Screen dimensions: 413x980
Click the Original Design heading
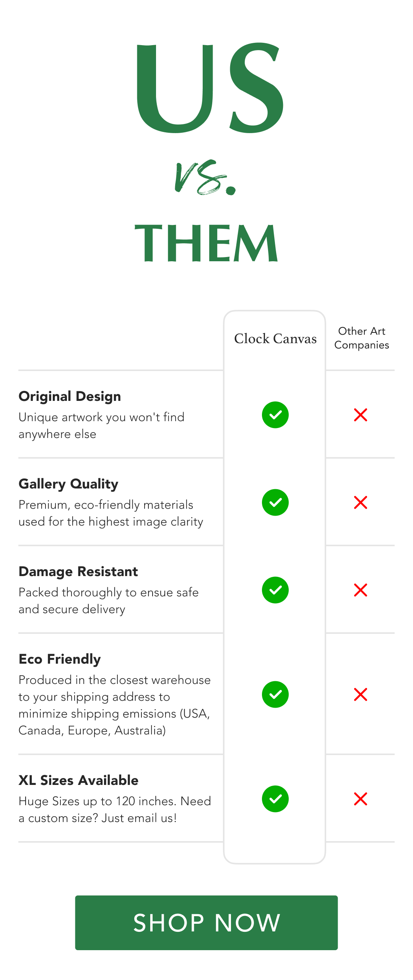click(x=70, y=396)
